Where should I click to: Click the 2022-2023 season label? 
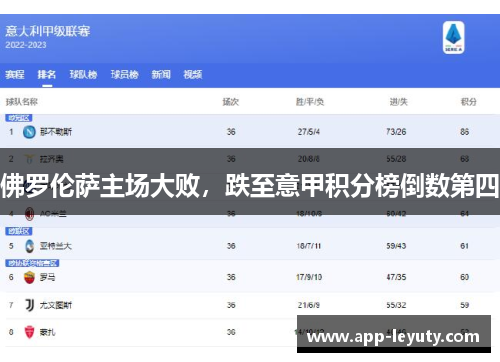click(x=26, y=45)
